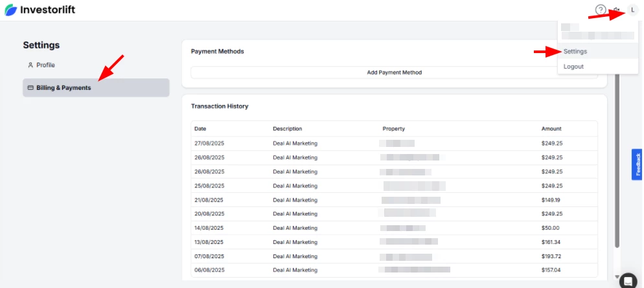Click Deal AI Marketing in the 27/08/2025 row

(x=295, y=144)
